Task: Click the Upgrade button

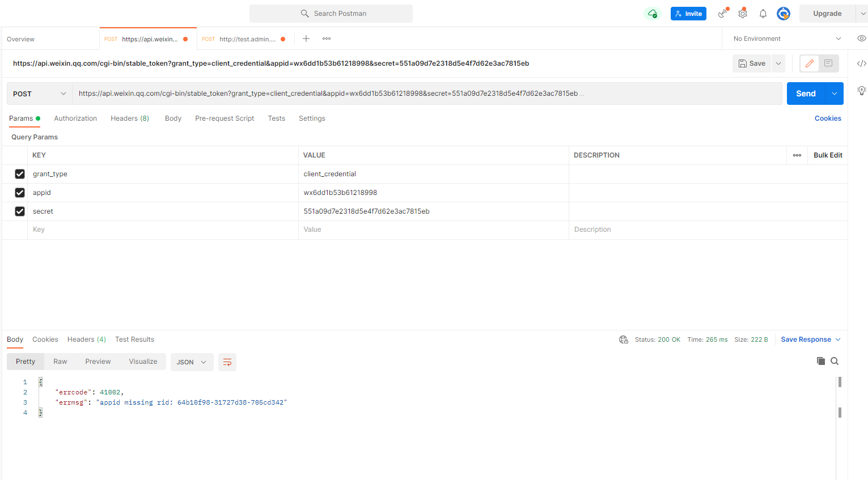Action: pyautogui.click(x=827, y=14)
